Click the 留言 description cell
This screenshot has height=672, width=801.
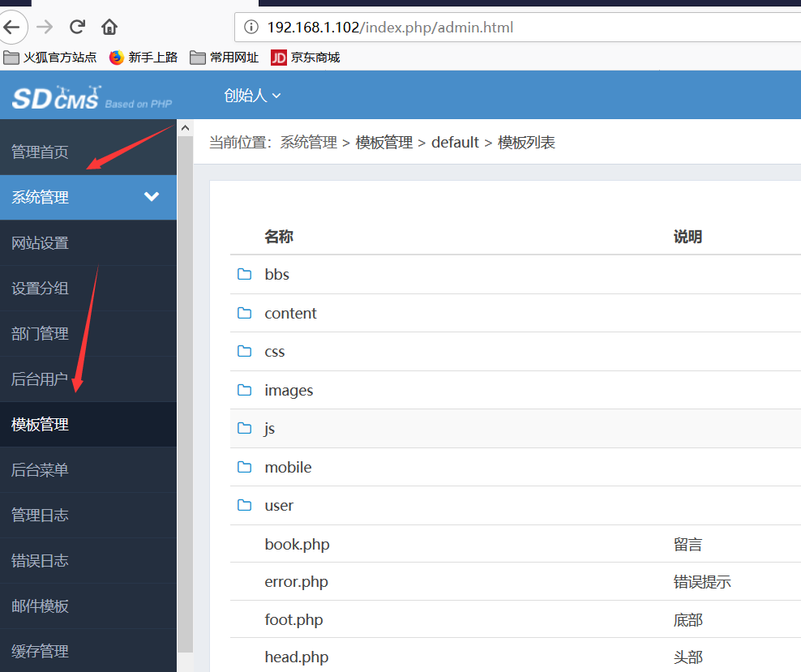687,545
